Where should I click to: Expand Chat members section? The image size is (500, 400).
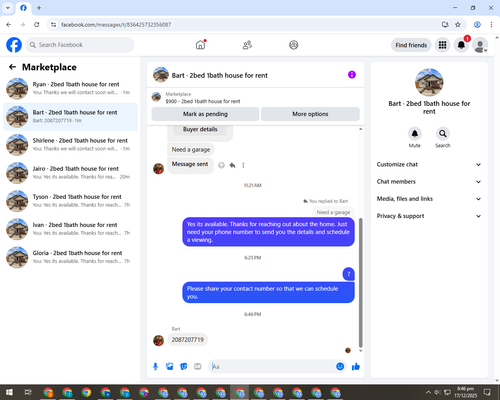pyautogui.click(x=429, y=182)
